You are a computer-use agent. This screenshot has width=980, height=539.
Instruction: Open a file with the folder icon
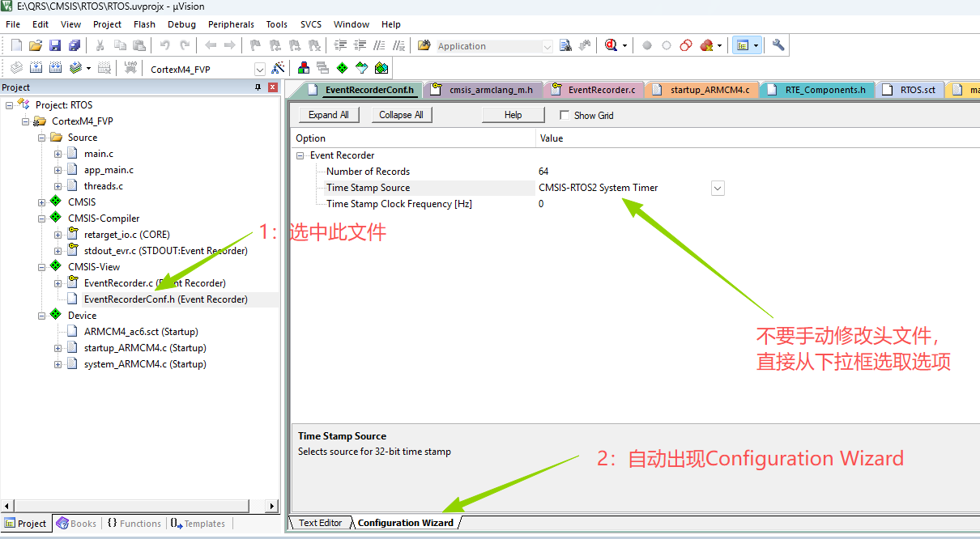(x=35, y=46)
